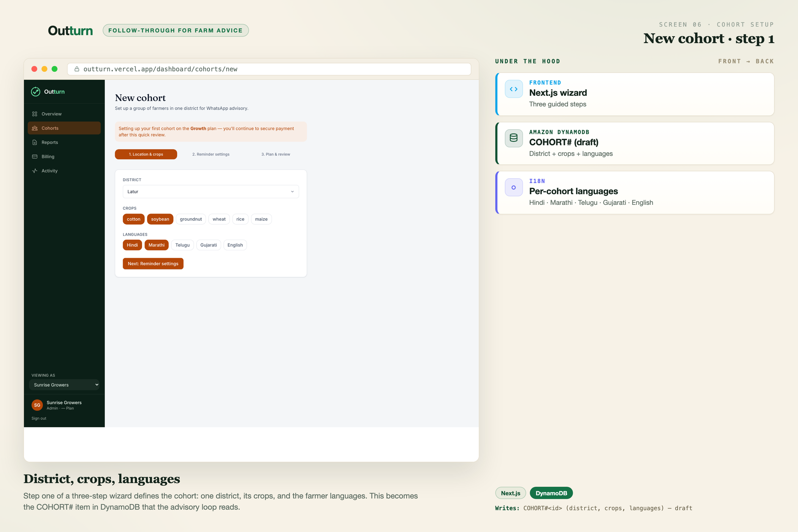
Task: Deselect the Hindi language chip
Action: (132, 245)
